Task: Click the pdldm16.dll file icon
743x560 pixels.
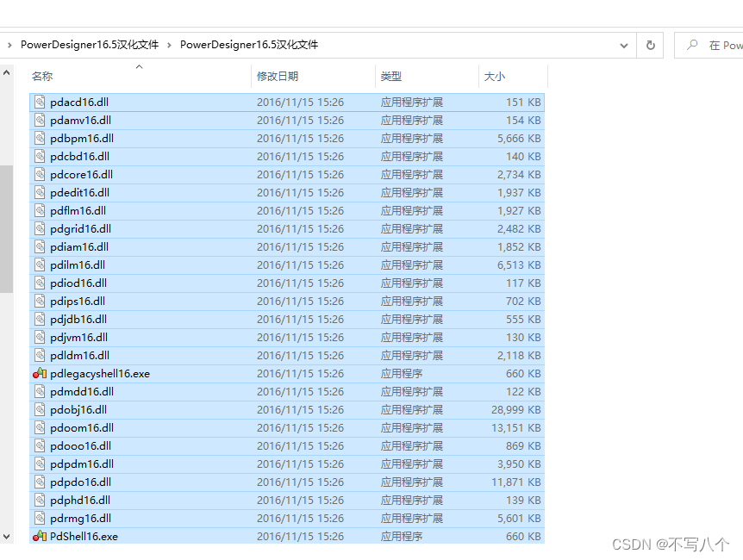Action: click(x=40, y=355)
